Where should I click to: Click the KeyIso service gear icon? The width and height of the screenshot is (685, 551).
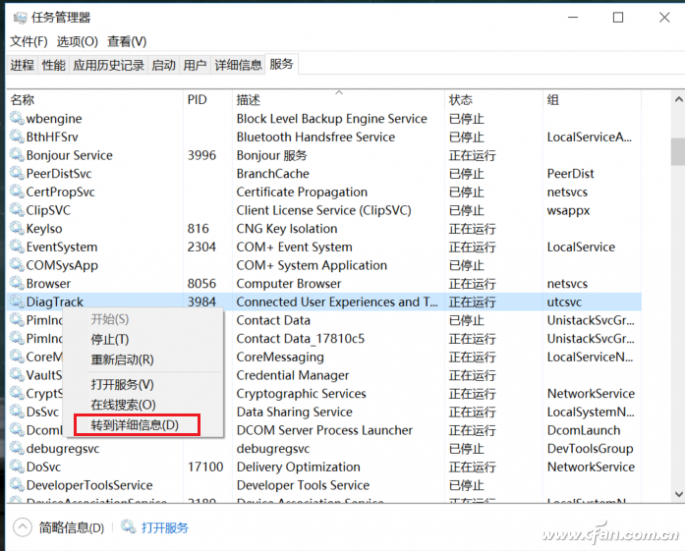pyautogui.click(x=17, y=228)
